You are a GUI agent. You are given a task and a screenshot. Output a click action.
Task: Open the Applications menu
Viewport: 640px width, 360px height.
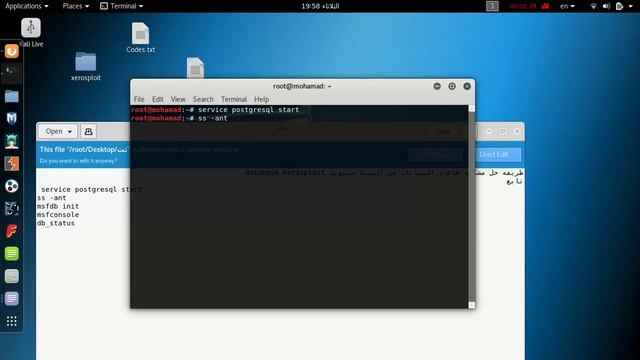[x=27, y=6]
